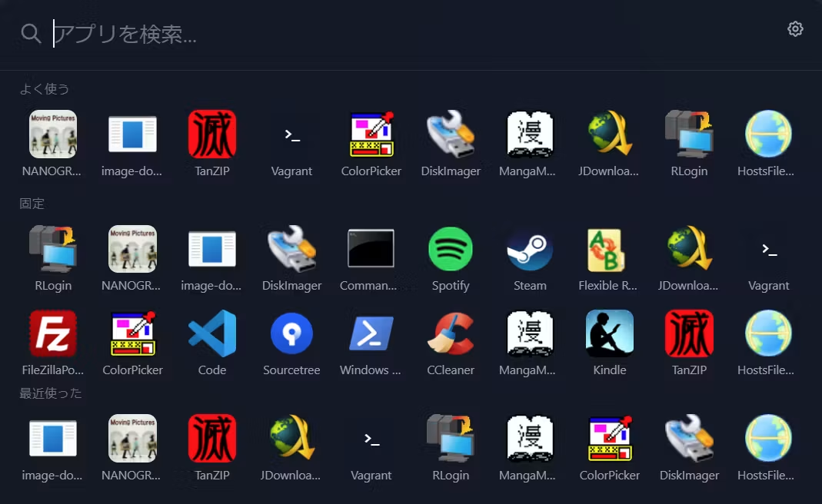Open JDownloa... in the 固定 section
The width and height of the screenshot is (822, 504).
tap(690, 258)
